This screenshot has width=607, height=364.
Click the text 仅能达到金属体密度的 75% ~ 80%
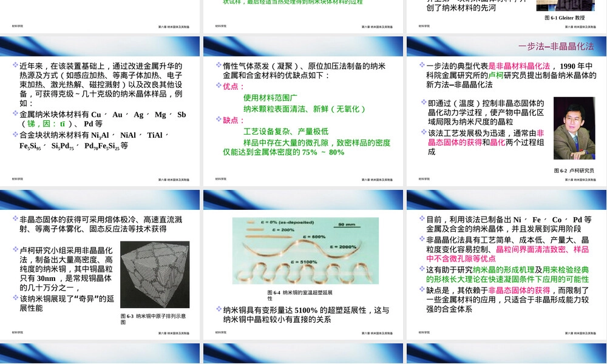pyautogui.click(x=283, y=152)
